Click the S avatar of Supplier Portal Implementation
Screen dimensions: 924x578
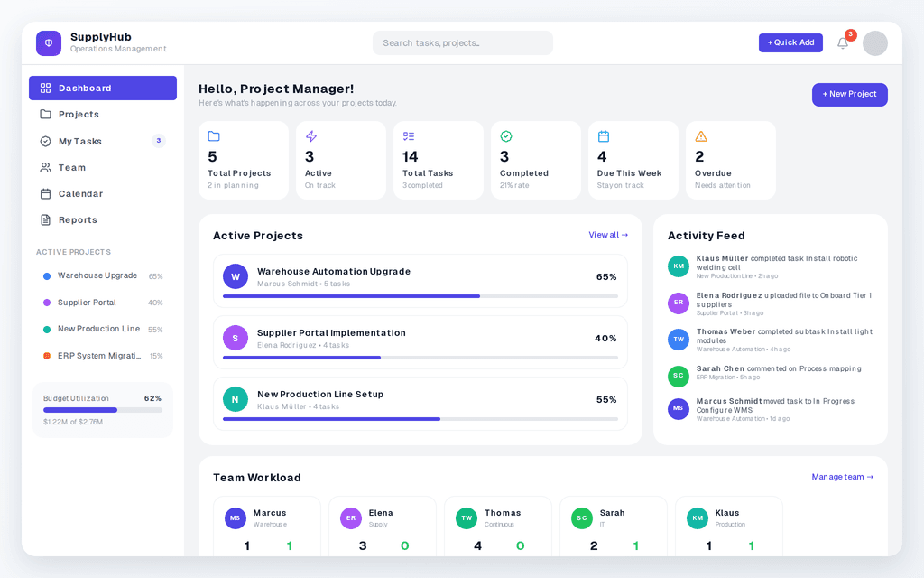coord(236,338)
